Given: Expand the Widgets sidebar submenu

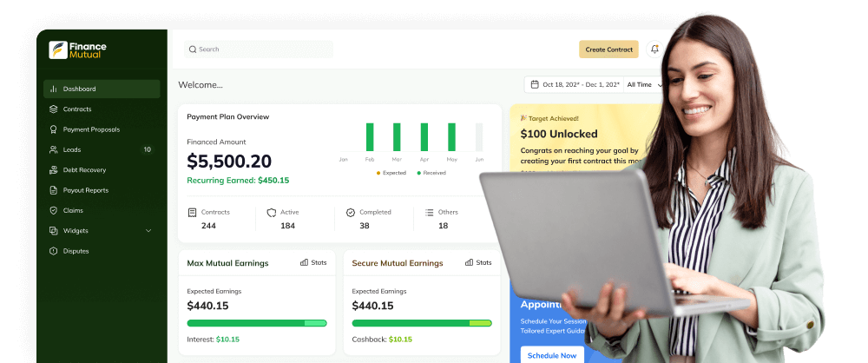Looking at the screenshot, I should (x=148, y=231).
